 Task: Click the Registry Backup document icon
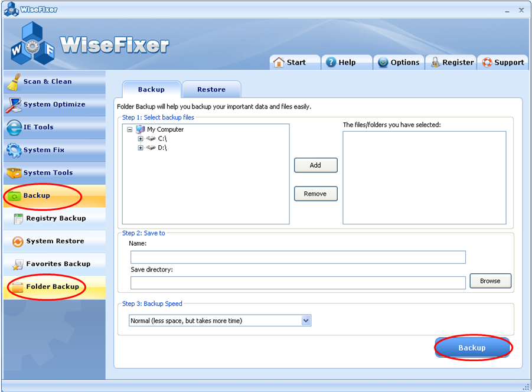point(18,218)
